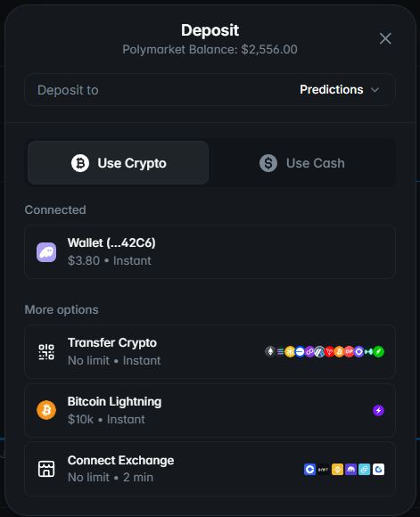Viewport: 420px width, 517px height.
Task: Choose the Transfer Crypto option
Action: [210, 351]
